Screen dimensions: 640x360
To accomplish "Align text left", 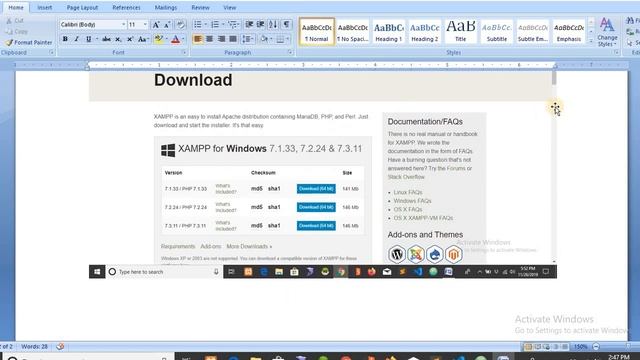I will tap(198, 39).
